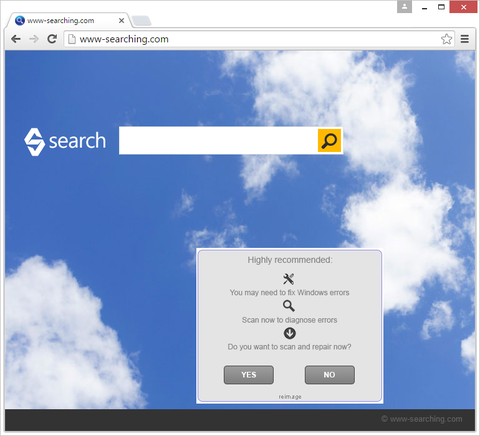Click 'You may need to fix Windows errors'
The width and height of the screenshot is (480, 436).
pos(289,293)
